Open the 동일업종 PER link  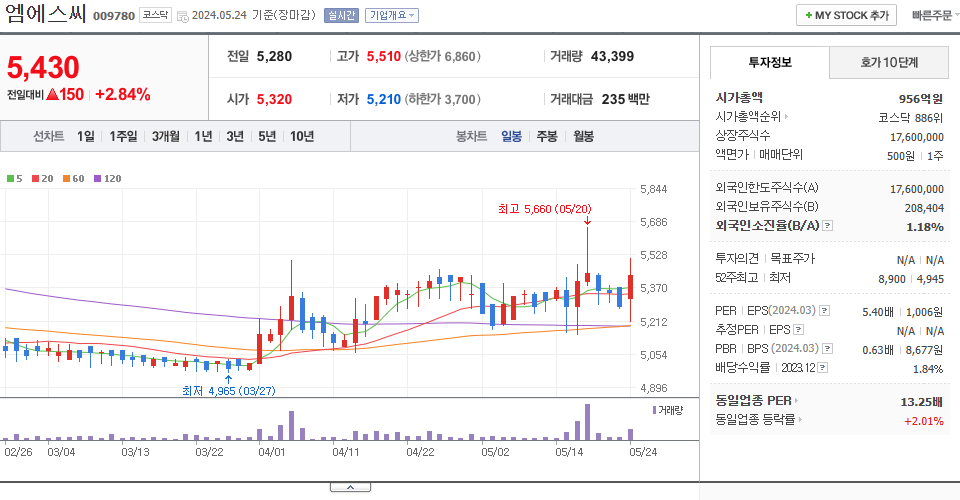(x=753, y=401)
